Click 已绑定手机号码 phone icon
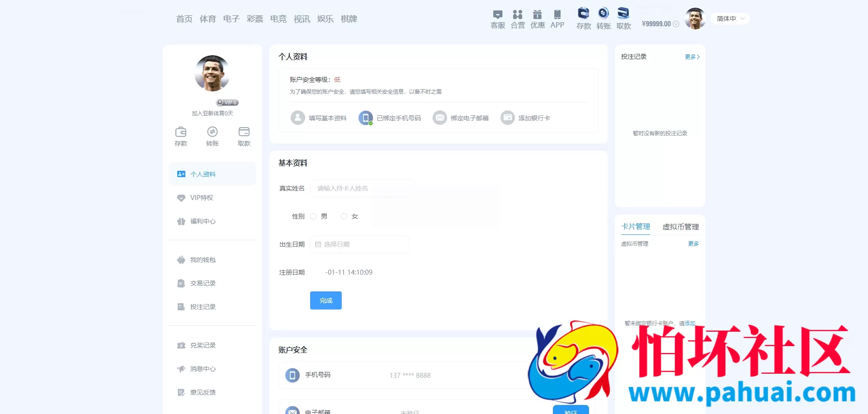 tap(366, 118)
